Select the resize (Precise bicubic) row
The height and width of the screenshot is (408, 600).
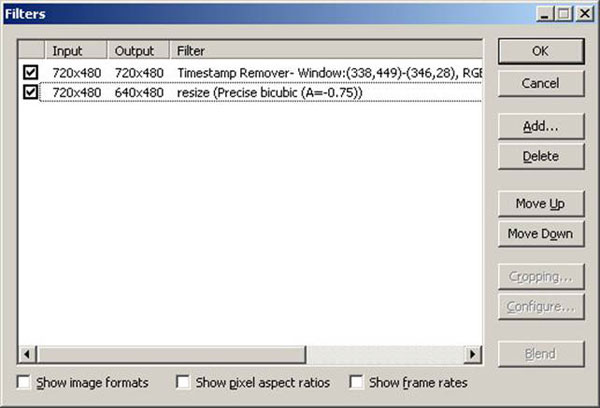point(270,92)
